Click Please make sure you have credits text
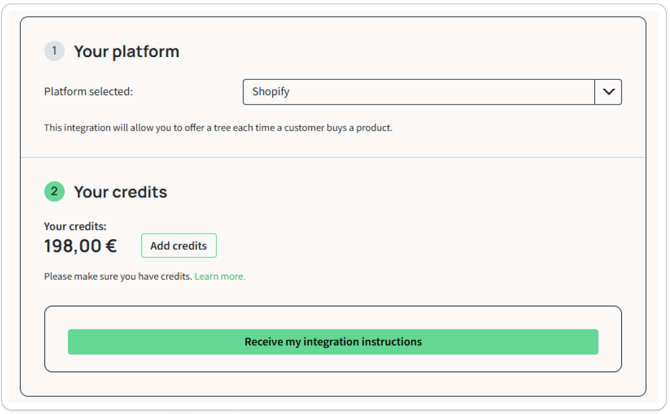Screen dimensions: 670x414 point(118,276)
